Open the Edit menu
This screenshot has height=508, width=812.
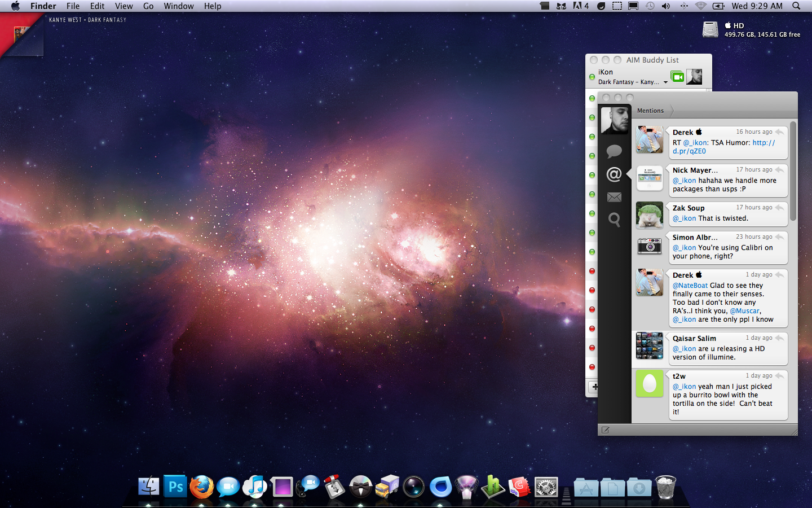coord(98,6)
